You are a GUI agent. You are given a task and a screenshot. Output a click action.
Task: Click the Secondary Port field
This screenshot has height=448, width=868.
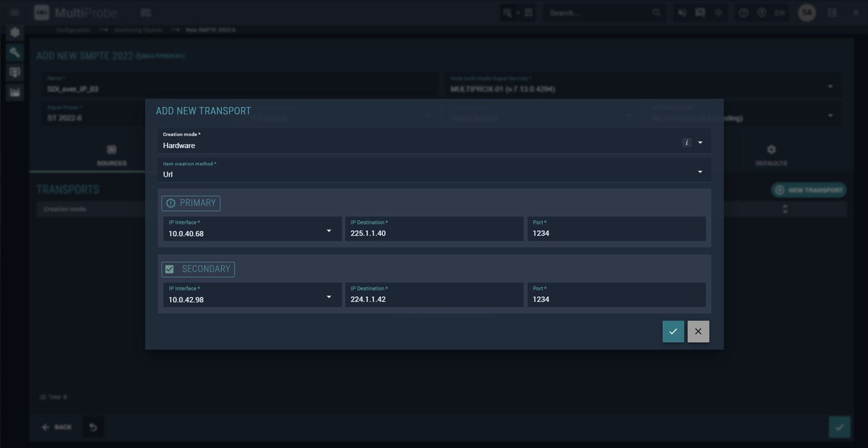tap(616, 295)
